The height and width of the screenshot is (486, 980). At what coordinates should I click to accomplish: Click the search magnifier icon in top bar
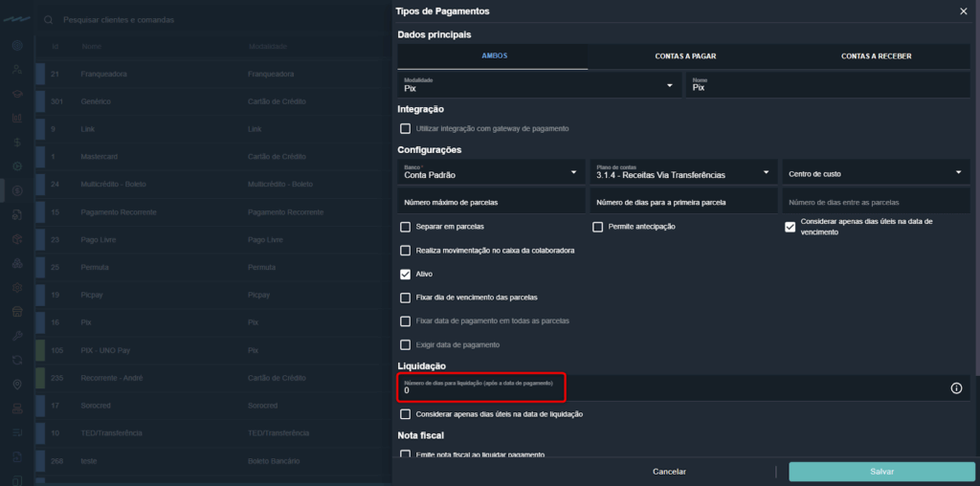click(x=48, y=19)
